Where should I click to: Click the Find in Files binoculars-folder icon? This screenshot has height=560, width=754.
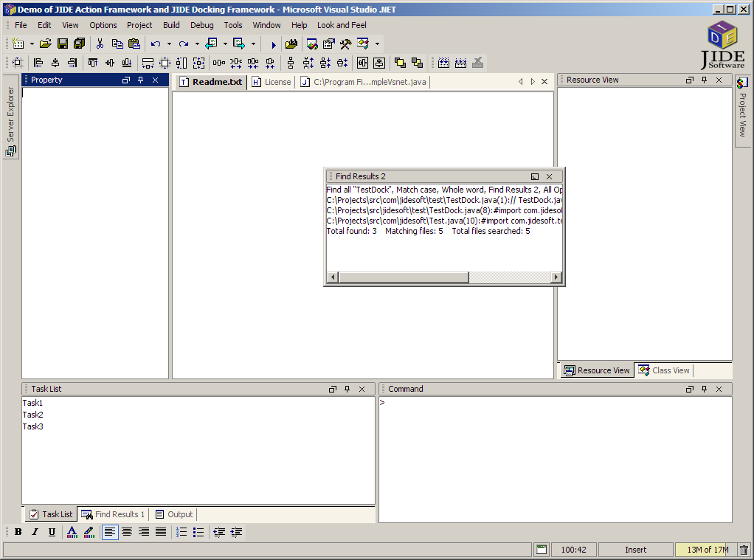(x=291, y=44)
